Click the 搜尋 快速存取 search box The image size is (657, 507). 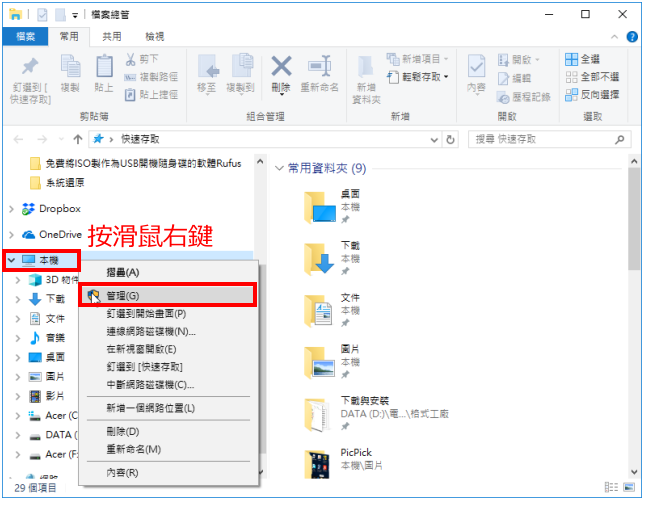549,140
